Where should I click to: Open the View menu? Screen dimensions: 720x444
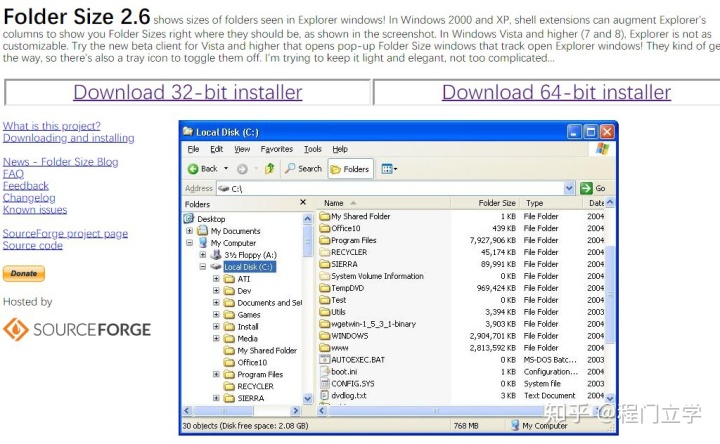click(x=242, y=149)
